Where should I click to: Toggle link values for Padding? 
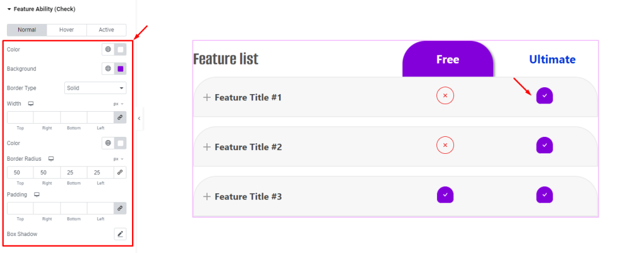[119, 208]
